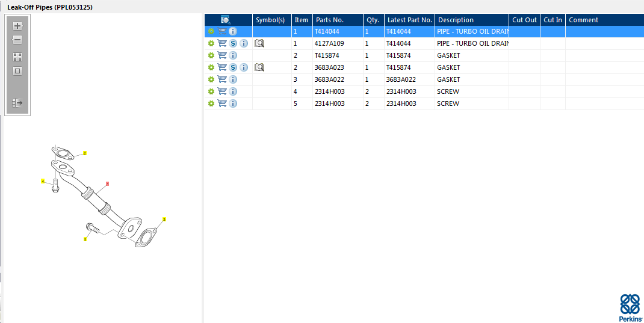Select callout 3 next to the lower gasket
Image resolution: width=644 pixels, height=323 pixels.
(164, 220)
